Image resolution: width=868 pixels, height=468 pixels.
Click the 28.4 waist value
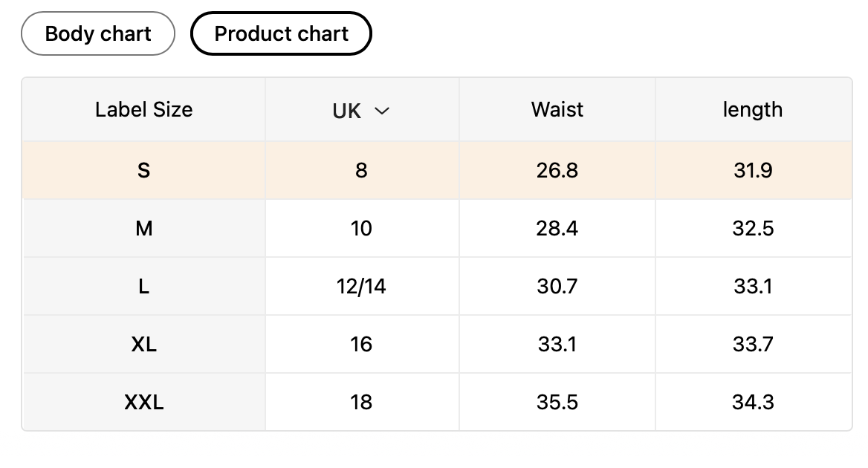557,229
